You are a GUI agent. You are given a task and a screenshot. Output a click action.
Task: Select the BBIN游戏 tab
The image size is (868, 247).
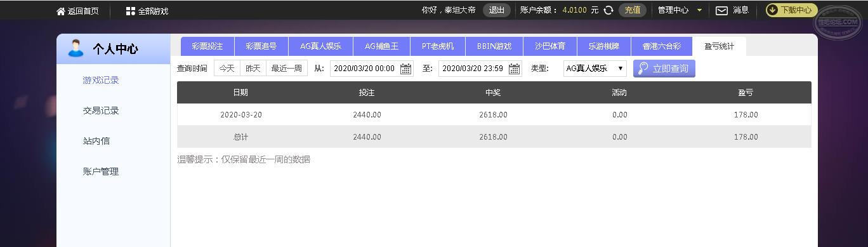494,46
